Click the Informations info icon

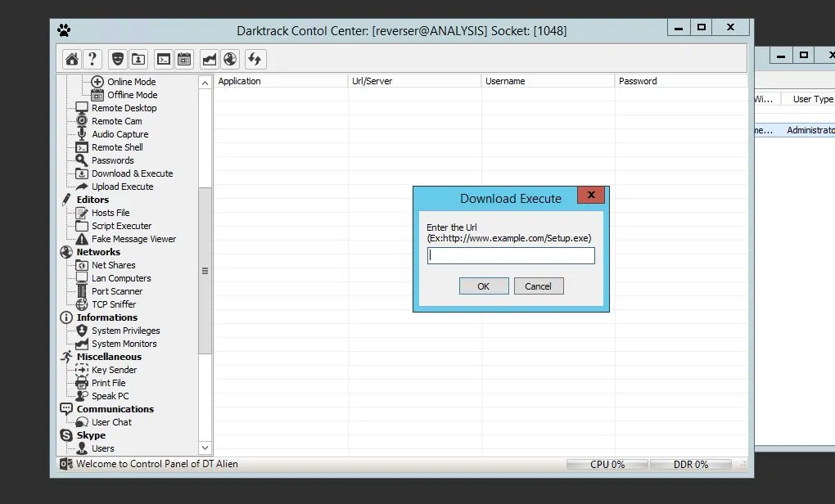pos(66,317)
